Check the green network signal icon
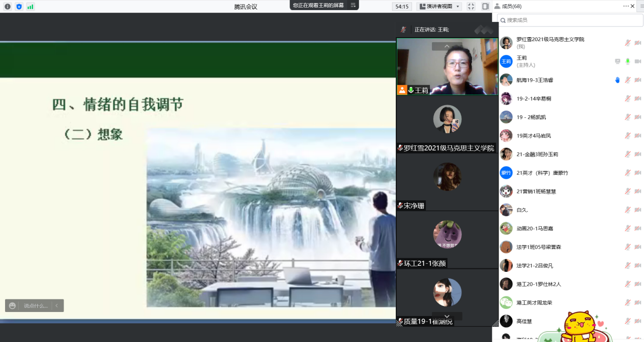This screenshot has width=644, height=342. 31,7
